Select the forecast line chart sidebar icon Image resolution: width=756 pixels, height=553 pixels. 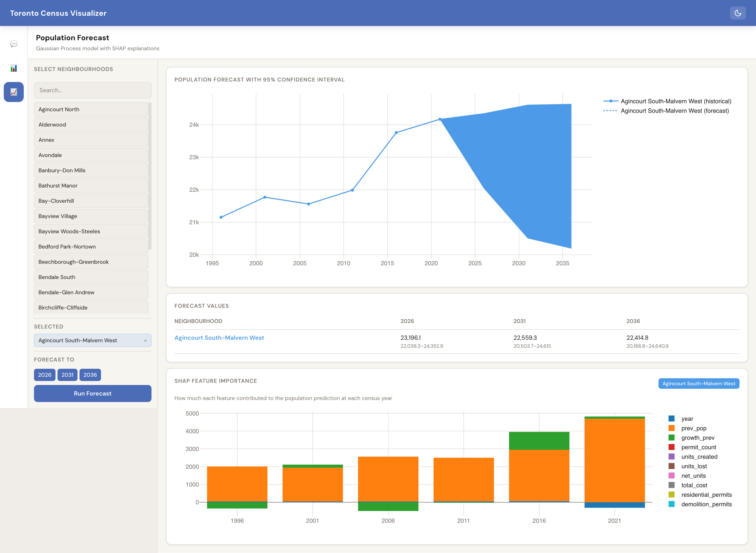(x=14, y=92)
